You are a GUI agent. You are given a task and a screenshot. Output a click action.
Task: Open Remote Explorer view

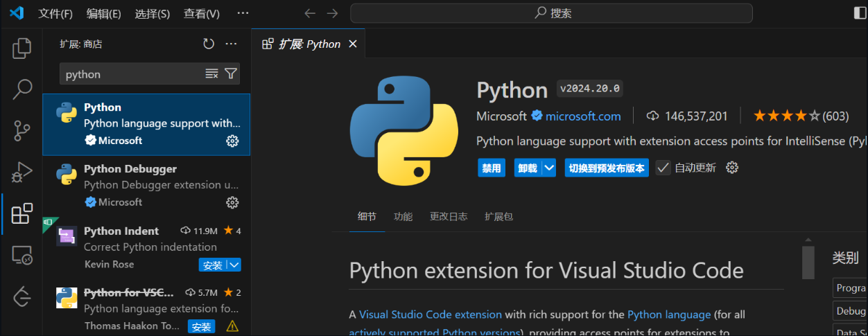coord(22,255)
